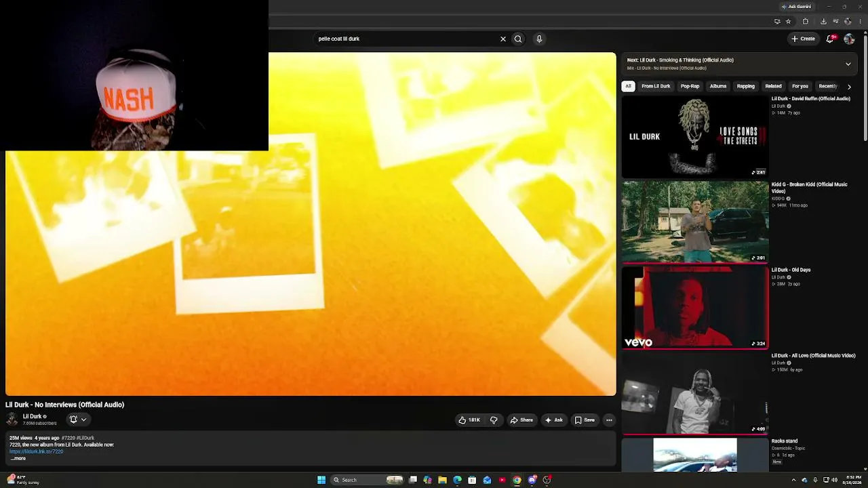Open the Lil Durk Old Days thumbnail

(695, 307)
